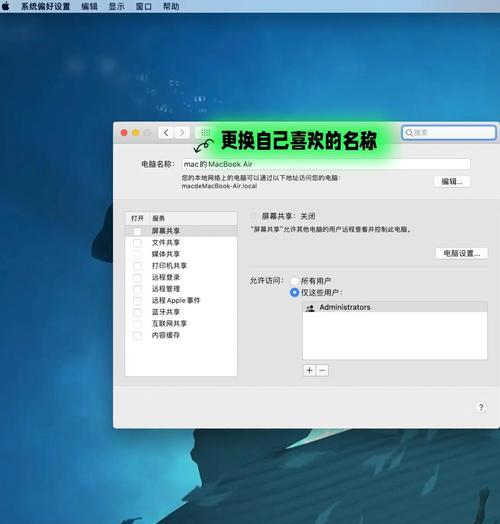Select the 内容缓存 service row
Image resolution: width=500 pixels, height=524 pixels.
181,335
